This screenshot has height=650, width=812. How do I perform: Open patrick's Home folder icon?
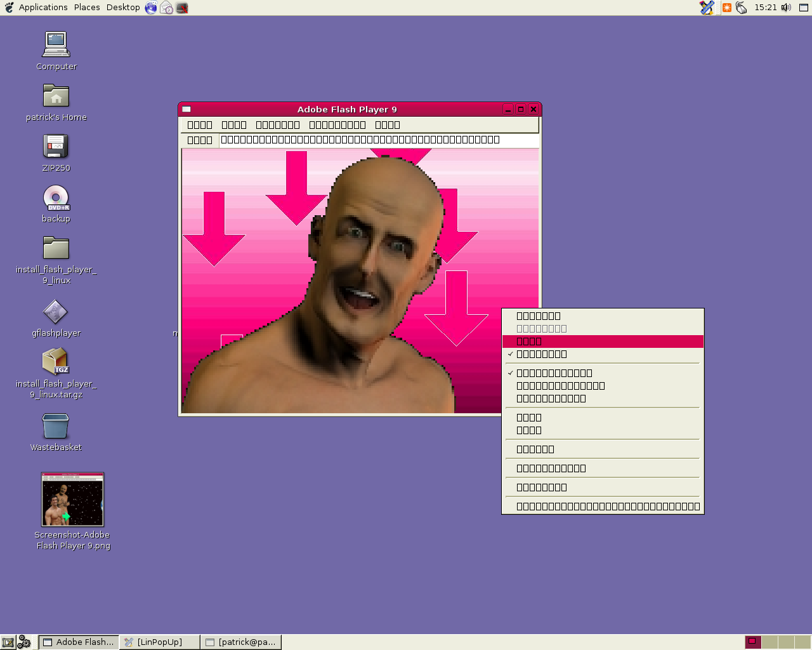point(56,96)
